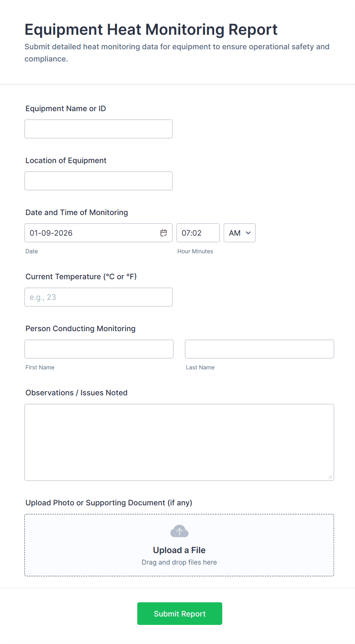Image resolution: width=355 pixels, height=644 pixels.
Task: Click the Current Temperature input box
Action: point(98,297)
